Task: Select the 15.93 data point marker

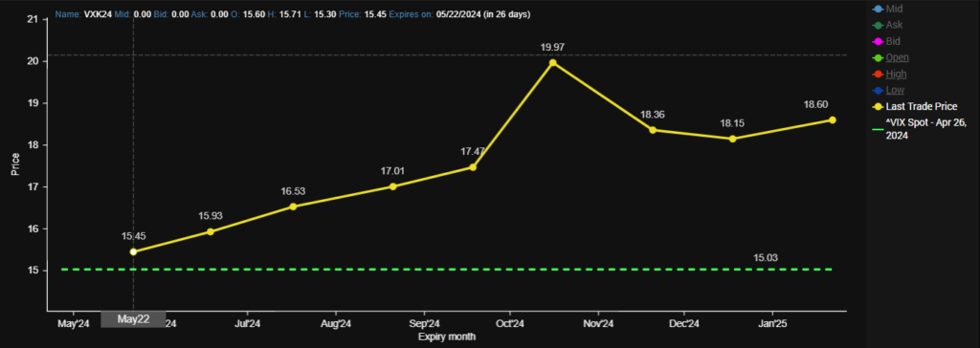Action: (x=211, y=231)
